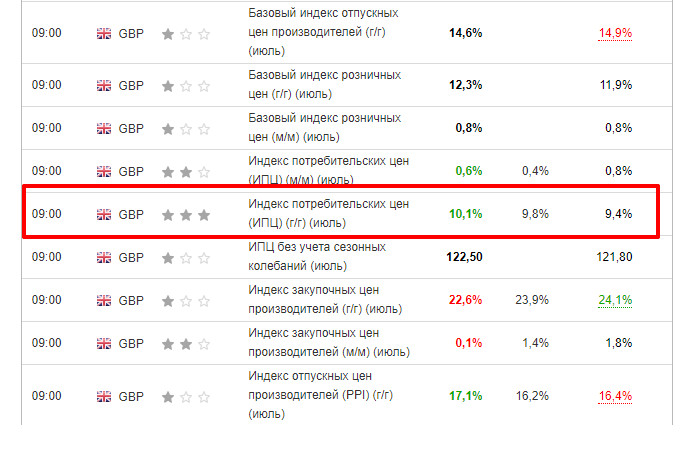Viewport: 681px width, 449px height.
Task: Click actual value 10,1% in highlighted row
Action: pyautogui.click(x=466, y=214)
